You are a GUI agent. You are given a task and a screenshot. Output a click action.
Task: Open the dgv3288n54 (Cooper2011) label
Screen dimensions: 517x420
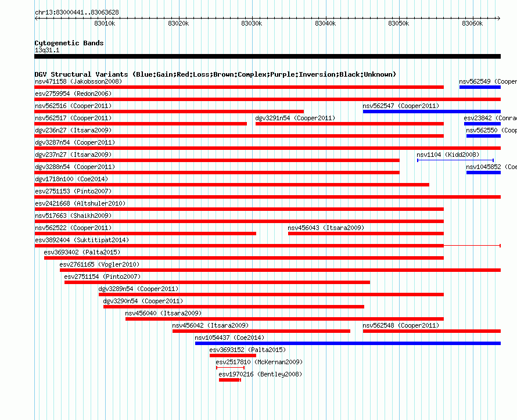coord(75,167)
